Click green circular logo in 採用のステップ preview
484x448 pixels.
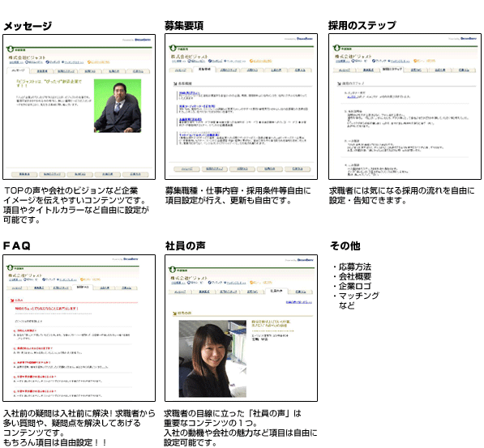point(336,48)
